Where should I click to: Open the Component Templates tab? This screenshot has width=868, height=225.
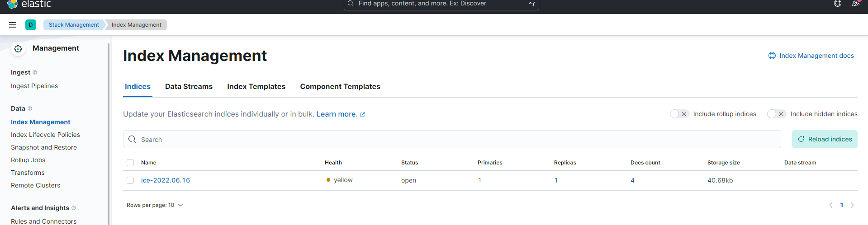340,86
